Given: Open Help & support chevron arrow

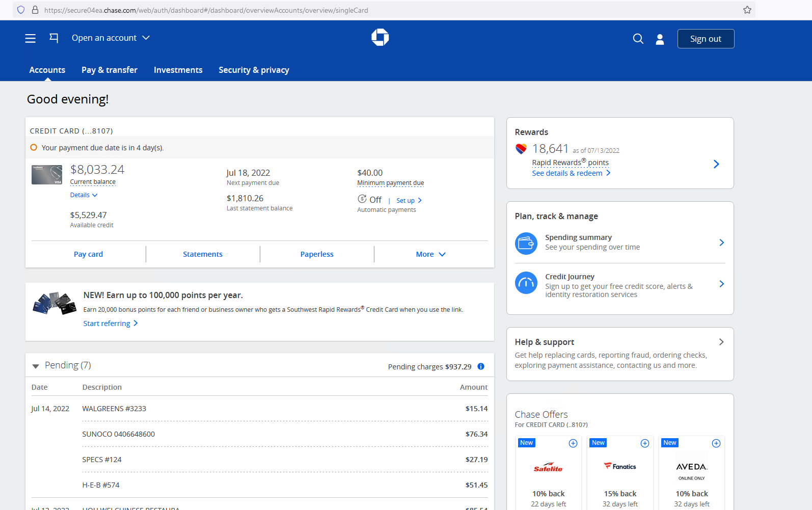Looking at the screenshot, I should 721,342.
